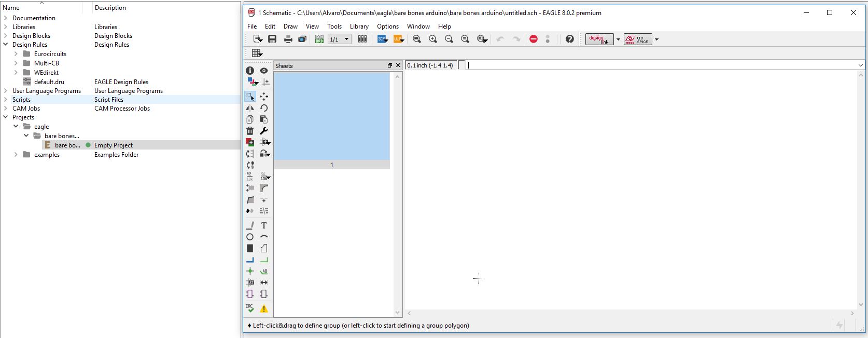
Task: Zoom in with the plus magnifier
Action: pyautogui.click(x=433, y=39)
